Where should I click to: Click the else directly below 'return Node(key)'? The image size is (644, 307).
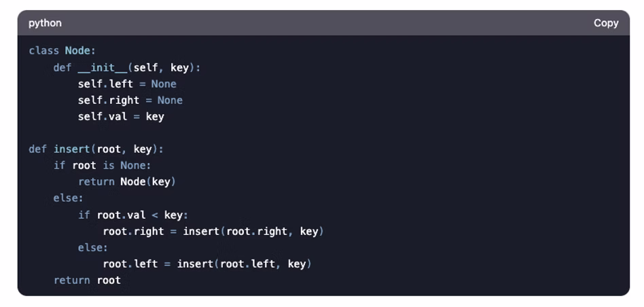[69, 198]
